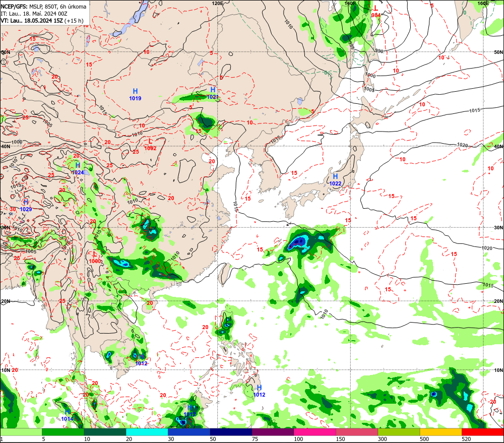Click the 'NCEP/GFS: MSLP, 850T, 6h úrkoma' title
The image size is (504, 443).
coord(43,7)
